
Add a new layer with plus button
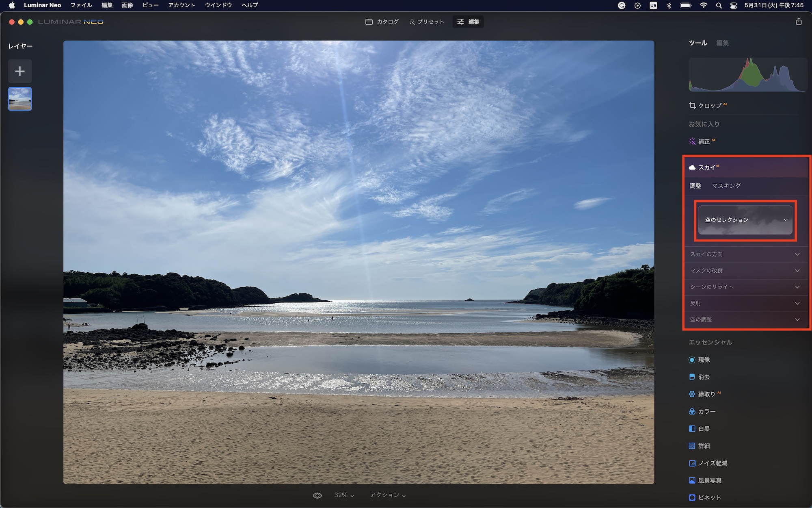pos(20,72)
